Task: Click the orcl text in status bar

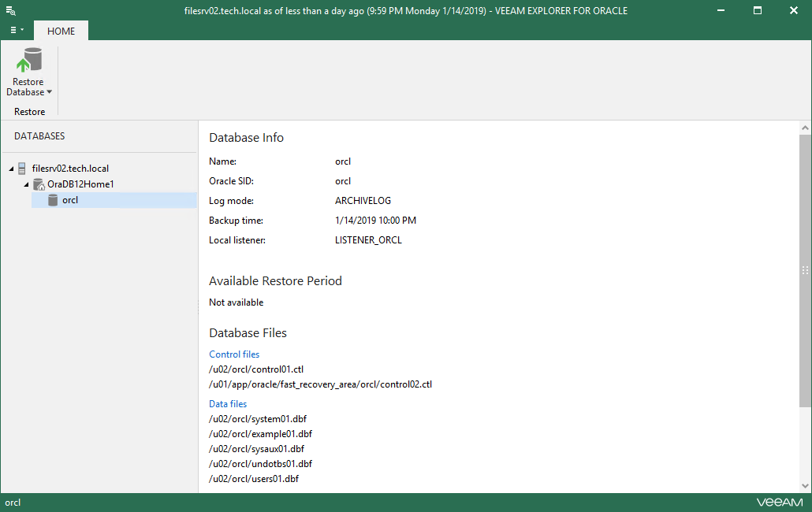Action: coord(13,503)
